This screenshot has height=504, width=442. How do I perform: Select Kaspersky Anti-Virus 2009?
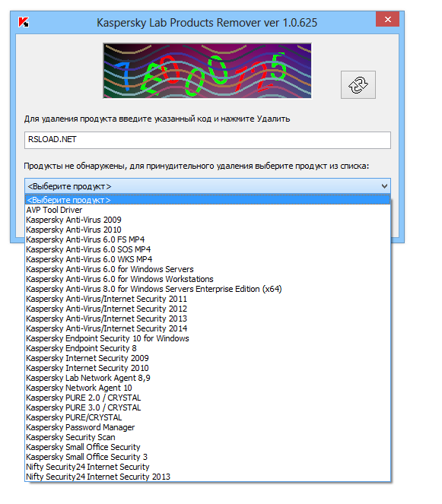tap(208, 220)
